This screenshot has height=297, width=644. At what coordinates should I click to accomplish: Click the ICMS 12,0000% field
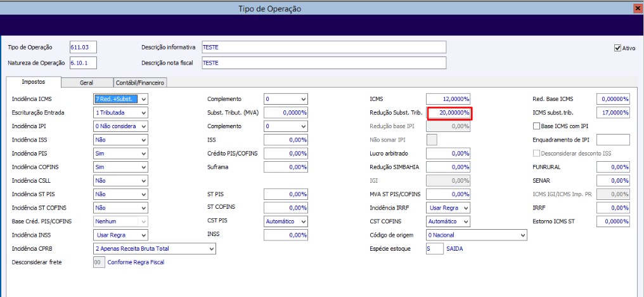tap(448, 99)
